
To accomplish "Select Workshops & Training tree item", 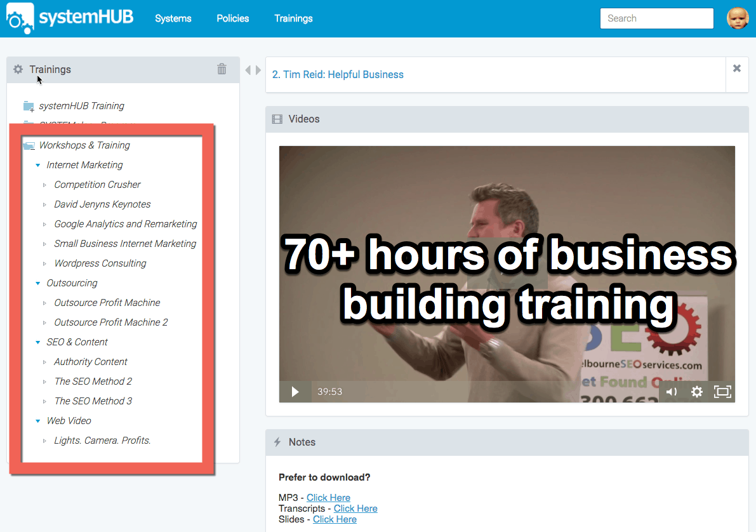I will 84,145.
